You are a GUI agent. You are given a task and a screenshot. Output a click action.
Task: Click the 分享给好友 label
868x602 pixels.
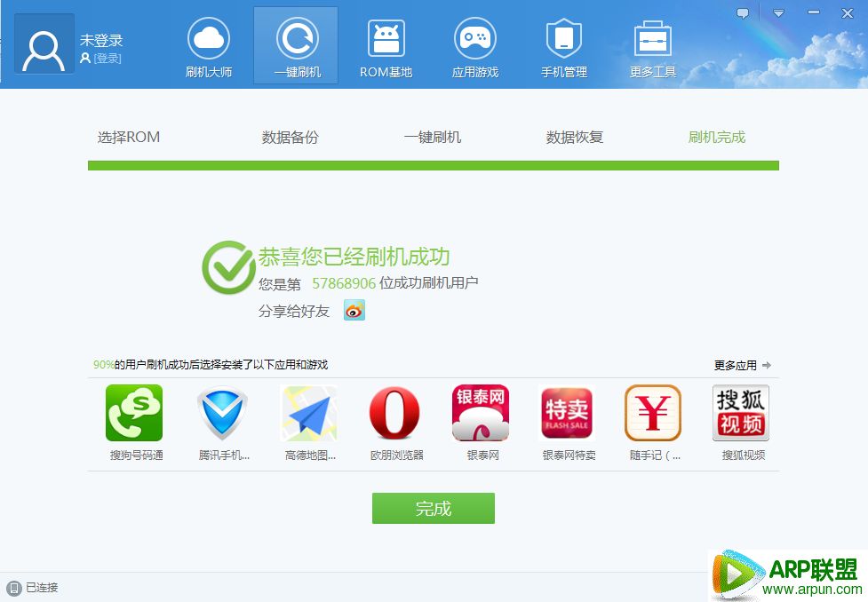294,311
